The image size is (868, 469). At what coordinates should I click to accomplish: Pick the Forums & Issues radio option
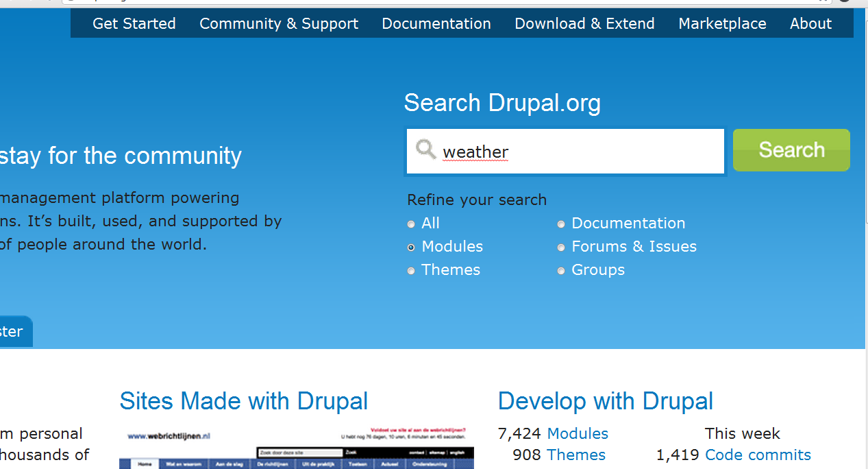(561, 248)
